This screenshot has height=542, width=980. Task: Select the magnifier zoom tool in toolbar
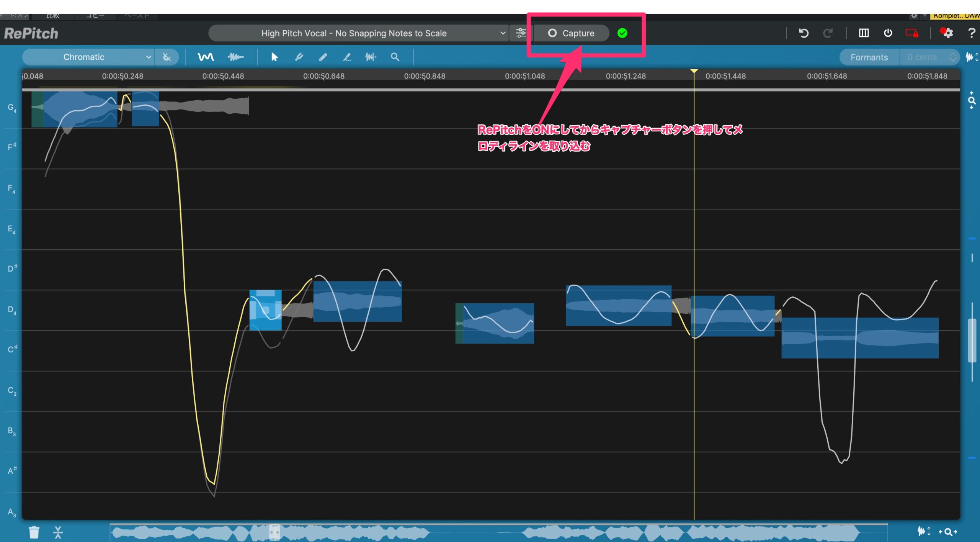395,57
